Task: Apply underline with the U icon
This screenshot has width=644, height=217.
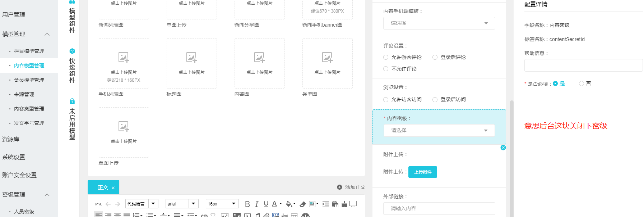Action: pos(266,204)
